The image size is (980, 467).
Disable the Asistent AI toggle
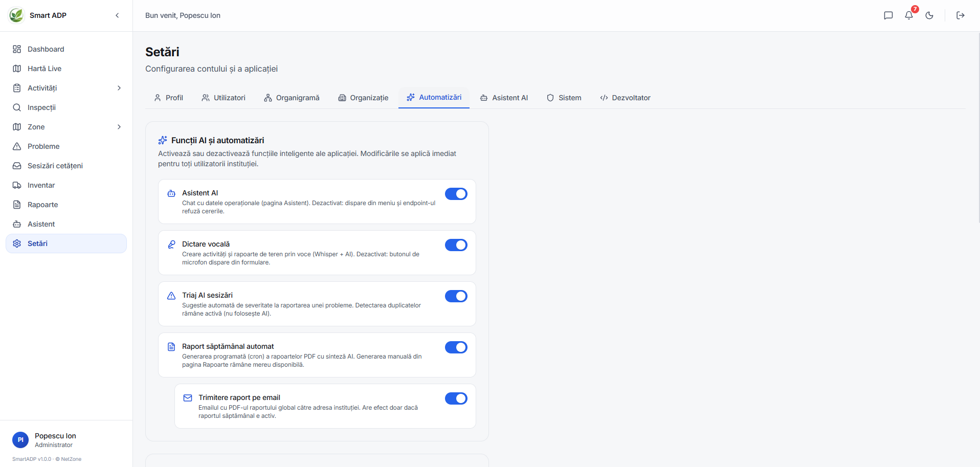pyautogui.click(x=456, y=194)
